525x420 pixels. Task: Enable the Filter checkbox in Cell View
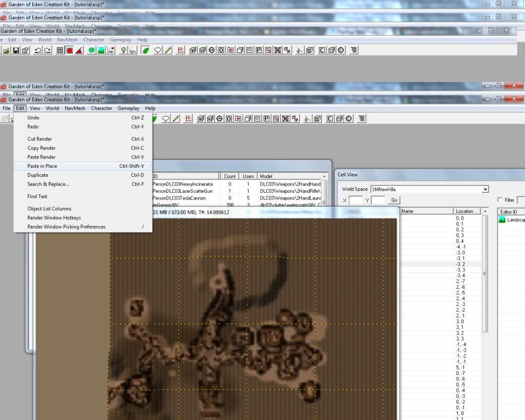500,200
